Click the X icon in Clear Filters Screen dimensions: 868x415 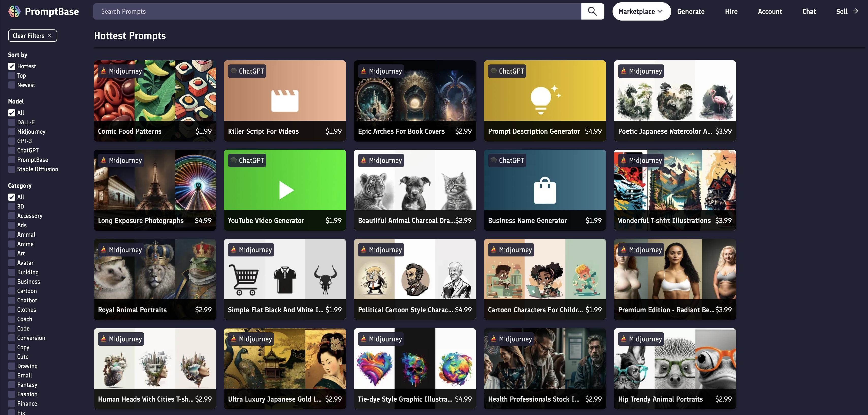50,36
